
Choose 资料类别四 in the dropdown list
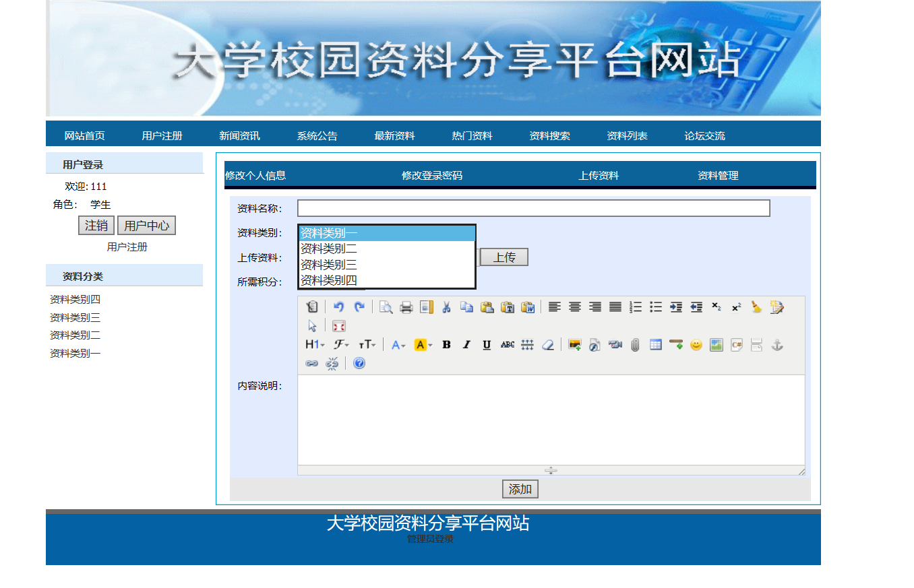pyautogui.click(x=387, y=280)
